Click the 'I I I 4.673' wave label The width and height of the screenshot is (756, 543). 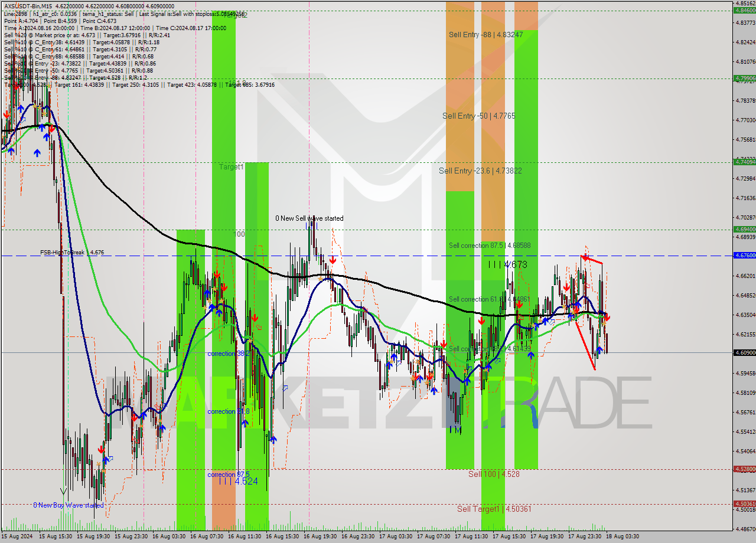click(507, 264)
